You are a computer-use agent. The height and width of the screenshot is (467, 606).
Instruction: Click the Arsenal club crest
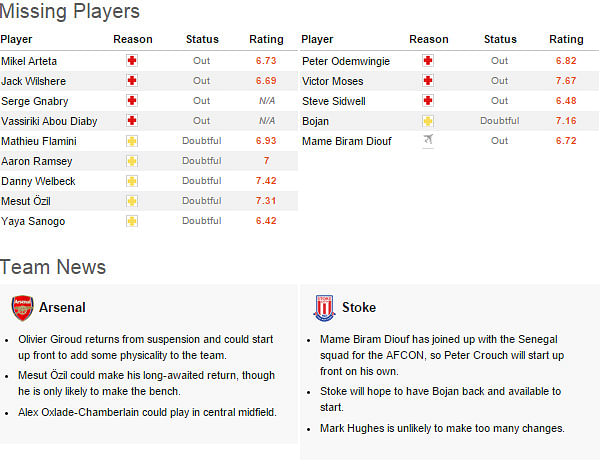[x=22, y=308]
